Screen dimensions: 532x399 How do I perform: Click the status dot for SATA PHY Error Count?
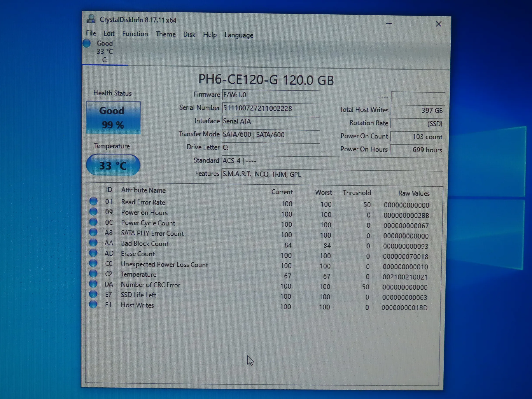tap(93, 232)
